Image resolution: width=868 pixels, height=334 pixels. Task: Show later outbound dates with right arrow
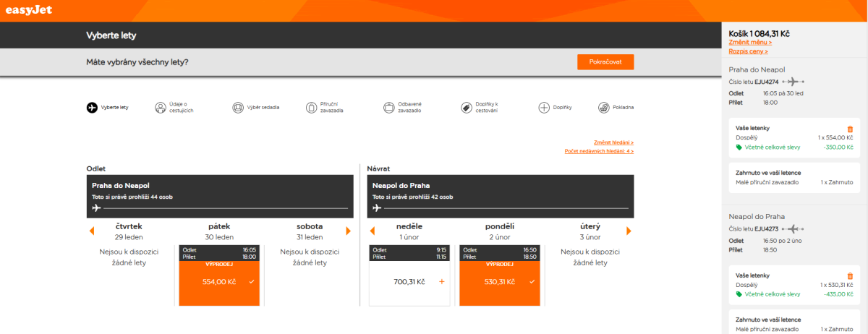point(348,231)
